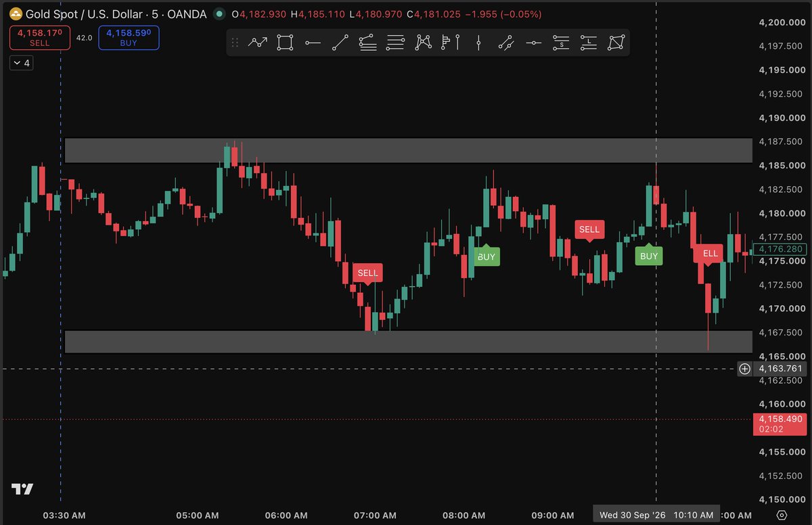The width and height of the screenshot is (812, 525).
Task: Select the long position tool (L)
Action: click(x=589, y=43)
